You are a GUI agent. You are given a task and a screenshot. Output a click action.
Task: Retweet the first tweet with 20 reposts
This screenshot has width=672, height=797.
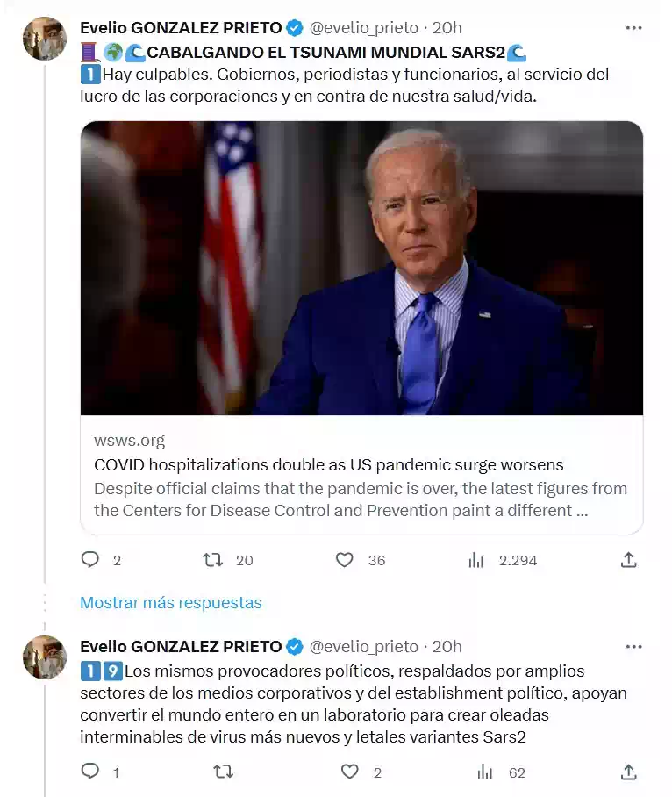(x=213, y=560)
